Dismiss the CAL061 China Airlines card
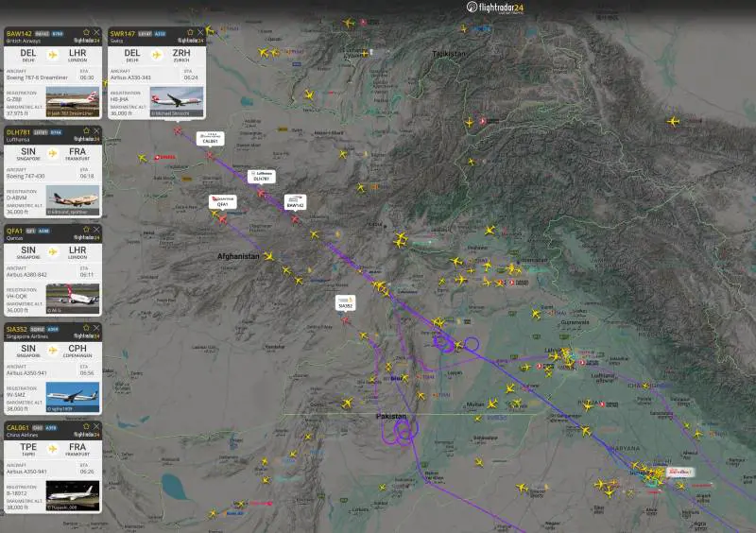This screenshot has height=533, width=756. [96, 426]
